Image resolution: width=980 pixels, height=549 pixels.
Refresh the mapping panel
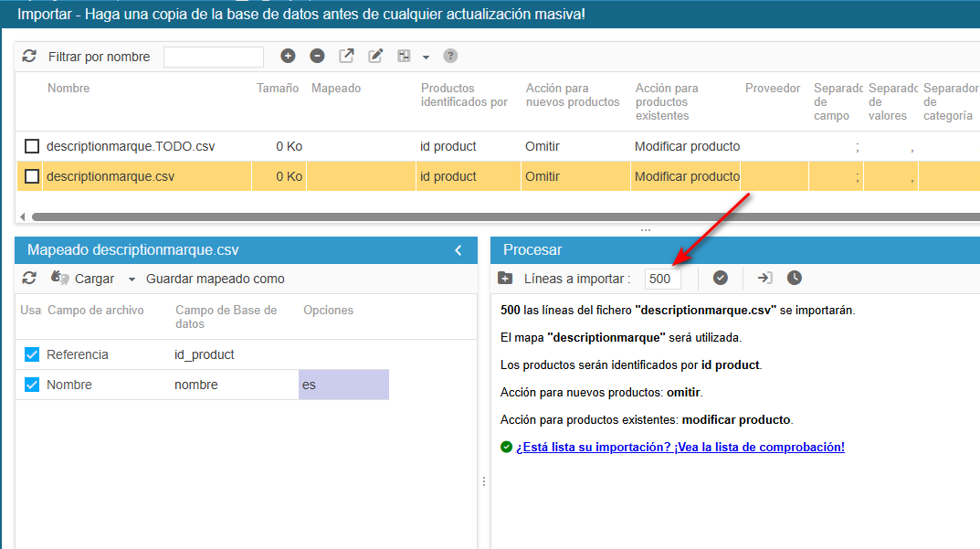click(x=29, y=279)
